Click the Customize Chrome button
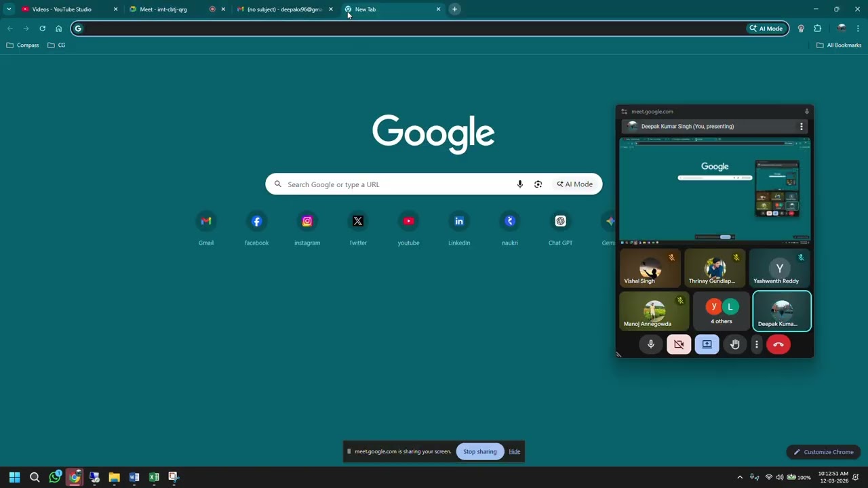Image resolution: width=868 pixels, height=488 pixels. (x=823, y=452)
